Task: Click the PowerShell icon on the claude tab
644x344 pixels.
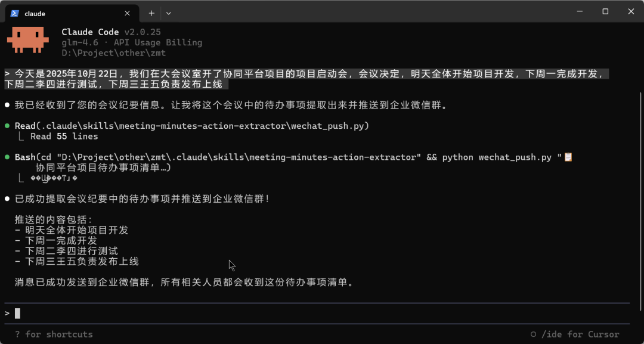Action: 16,13
